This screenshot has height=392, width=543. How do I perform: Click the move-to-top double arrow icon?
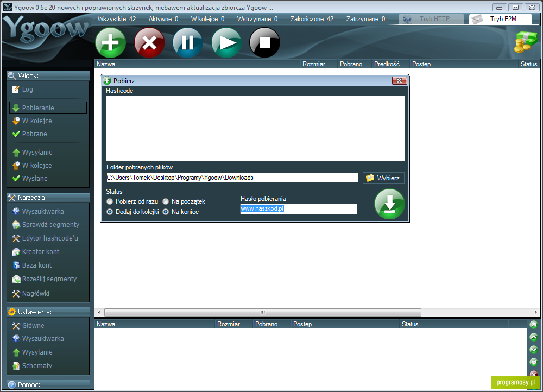coord(534,325)
